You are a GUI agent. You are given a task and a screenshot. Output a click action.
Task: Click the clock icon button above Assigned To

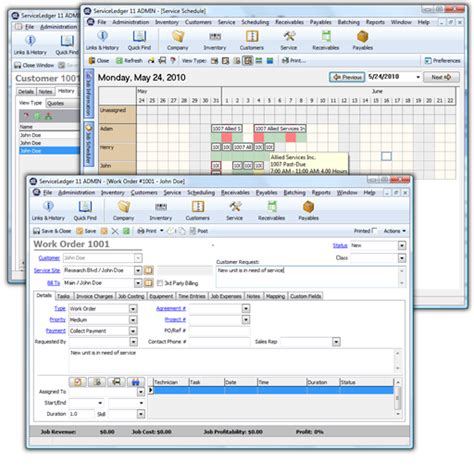tap(78, 382)
